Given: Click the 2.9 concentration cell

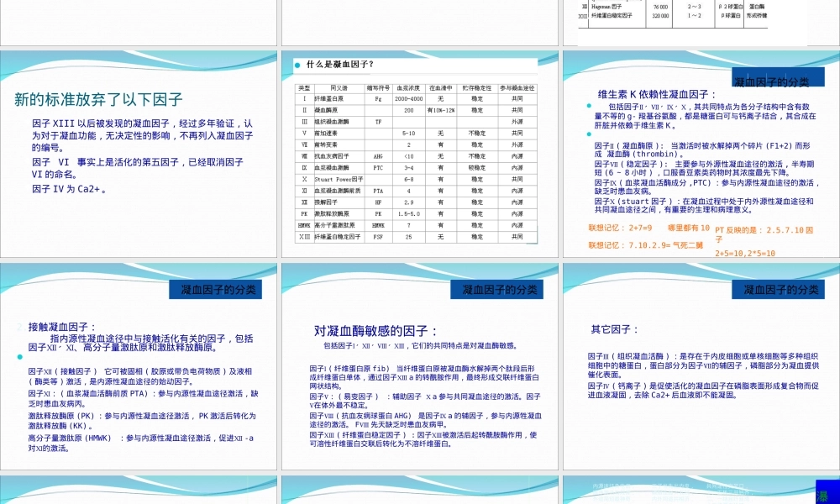Looking at the screenshot, I should click(x=409, y=202).
